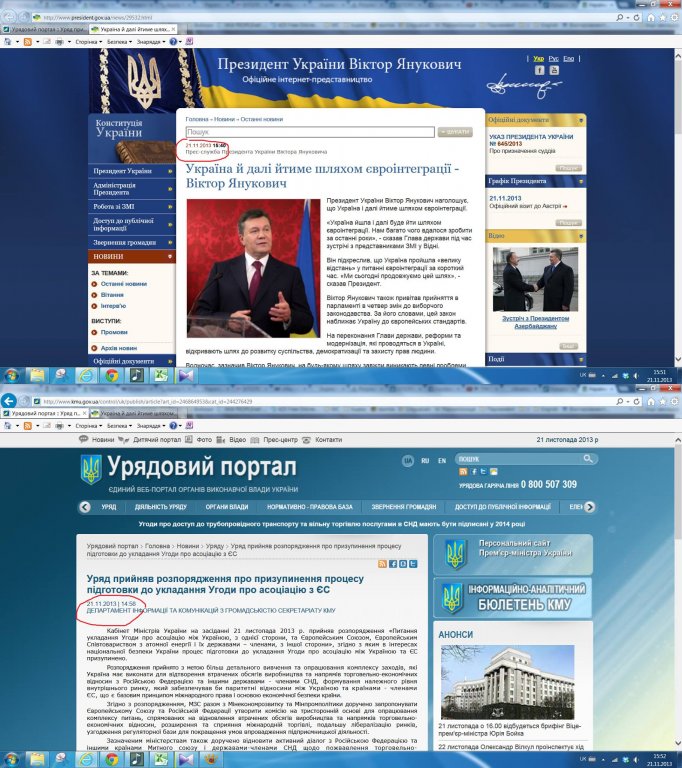Open Зустріч з Президентом Азербайджану video link
The image size is (682, 768).
[536, 322]
